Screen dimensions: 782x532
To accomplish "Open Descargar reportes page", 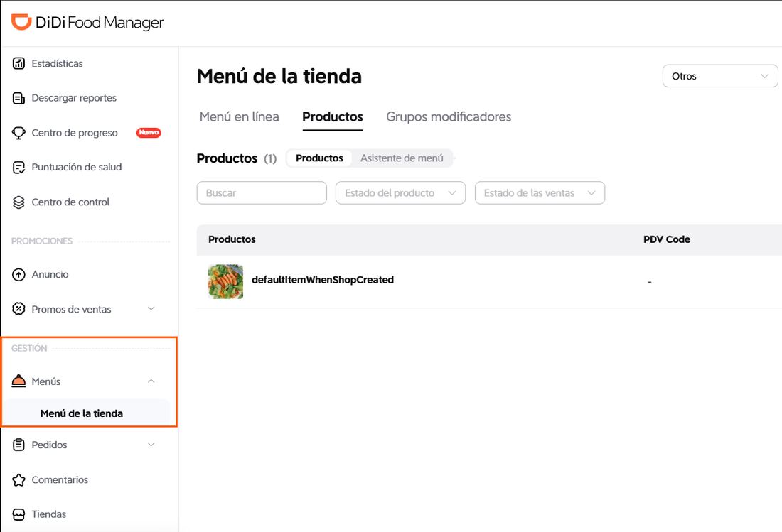I will 74,98.
